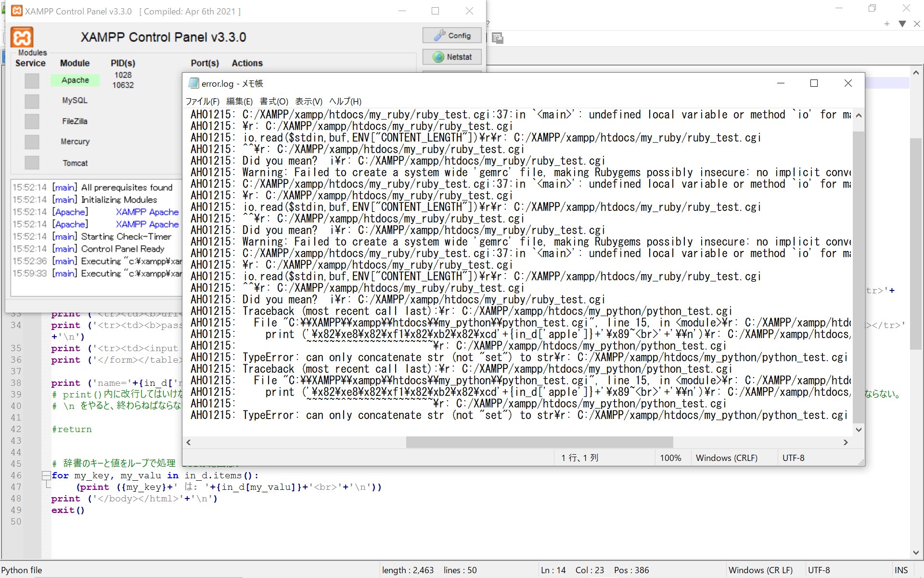Click the XAMPP logo in the control panel header
The image size is (924, 578).
pyautogui.click(x=22, y=37)
